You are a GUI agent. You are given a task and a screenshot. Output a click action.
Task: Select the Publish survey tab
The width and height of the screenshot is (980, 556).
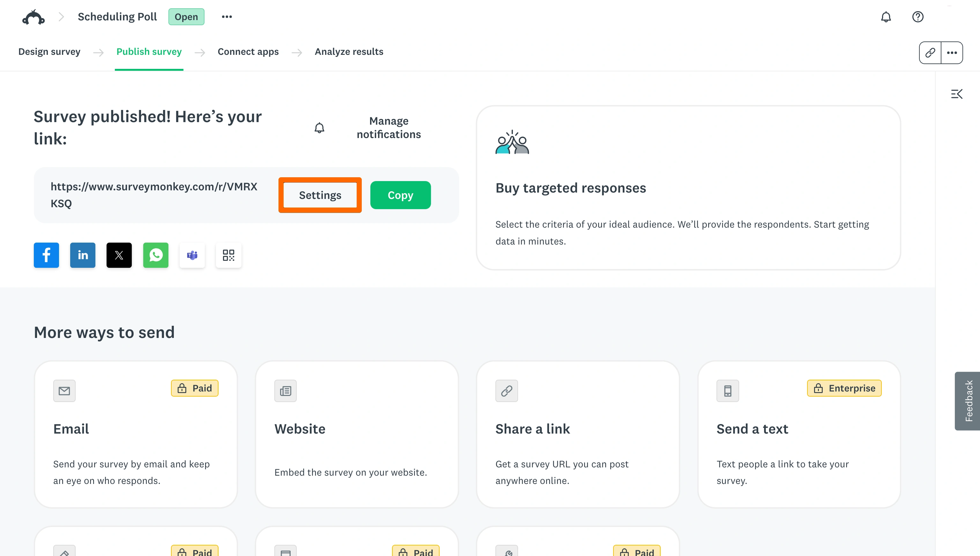coord(149,52)
